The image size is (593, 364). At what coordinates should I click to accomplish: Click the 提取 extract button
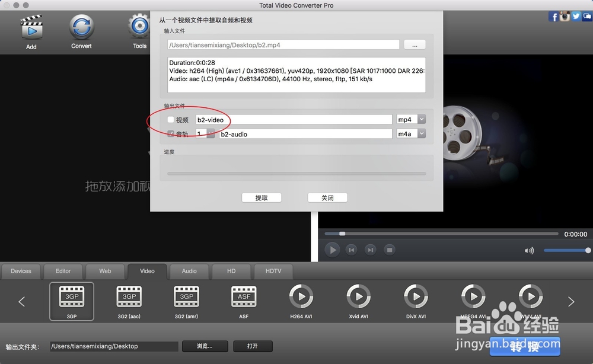click(x=262, y=197)
